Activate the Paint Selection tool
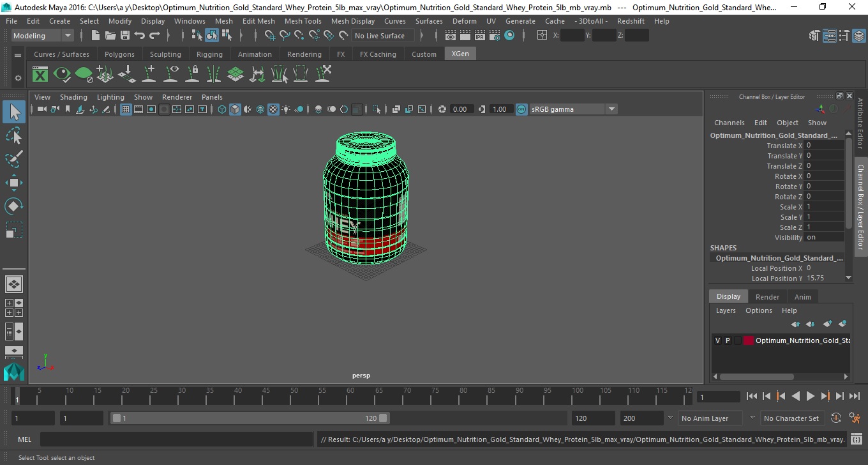Viewport: 868px width, 465px height. click(x=14, y=158)
